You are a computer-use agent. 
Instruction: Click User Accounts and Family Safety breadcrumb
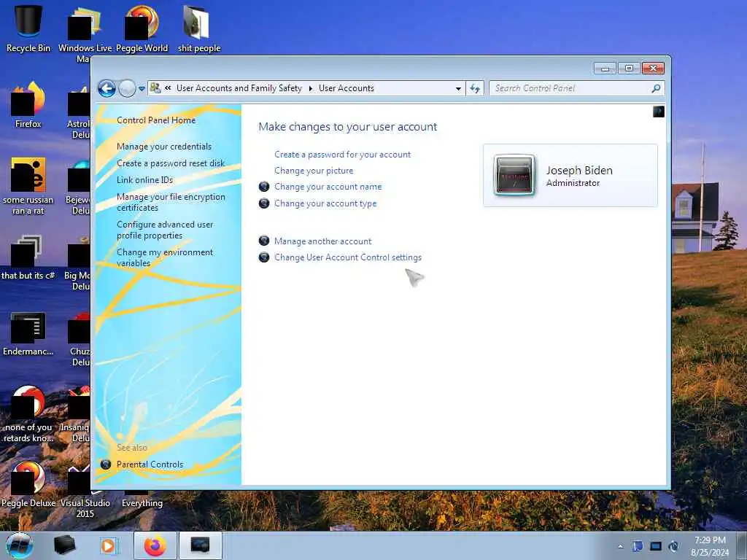coord(239,88)
